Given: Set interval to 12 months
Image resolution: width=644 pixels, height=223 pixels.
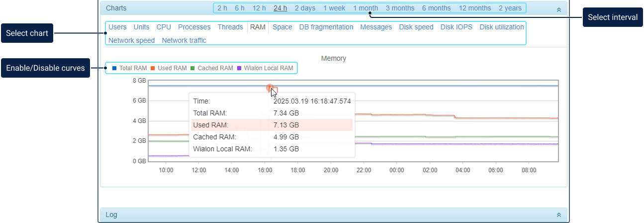Looking at the screenshot, I should [475, 8].
